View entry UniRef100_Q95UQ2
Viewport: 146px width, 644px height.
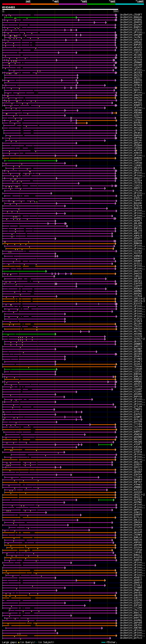tap(131, 42)
